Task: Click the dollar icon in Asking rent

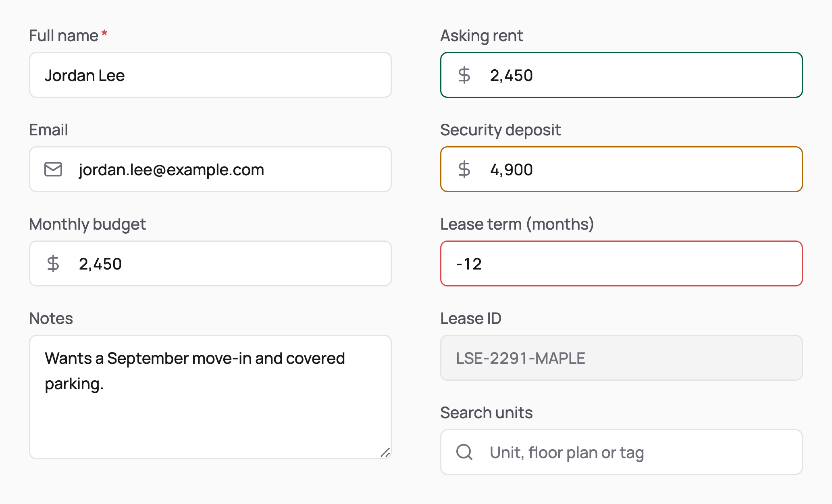Action: coord(464,75)
